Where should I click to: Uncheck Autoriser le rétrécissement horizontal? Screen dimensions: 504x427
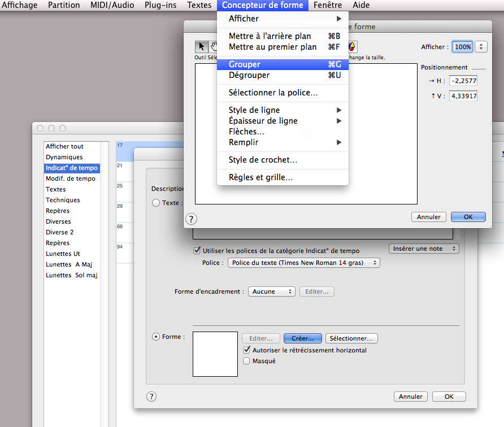[x=246, y=350]
